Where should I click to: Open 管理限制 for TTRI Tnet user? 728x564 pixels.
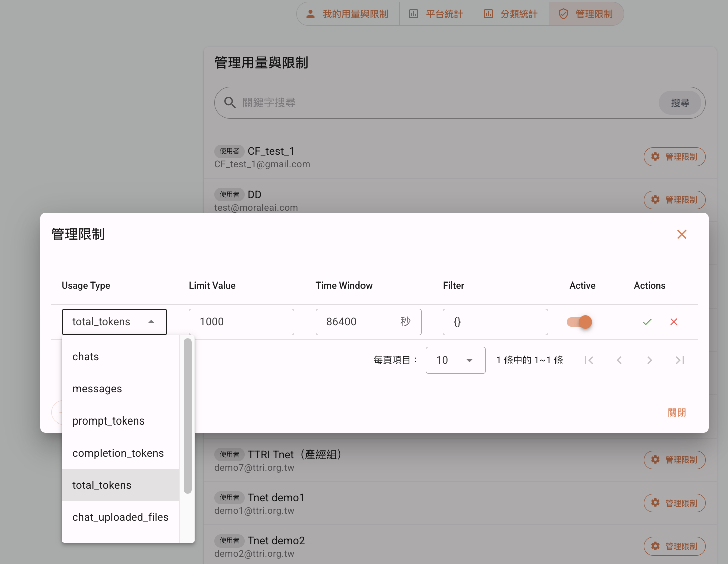(x=674, y=460)
